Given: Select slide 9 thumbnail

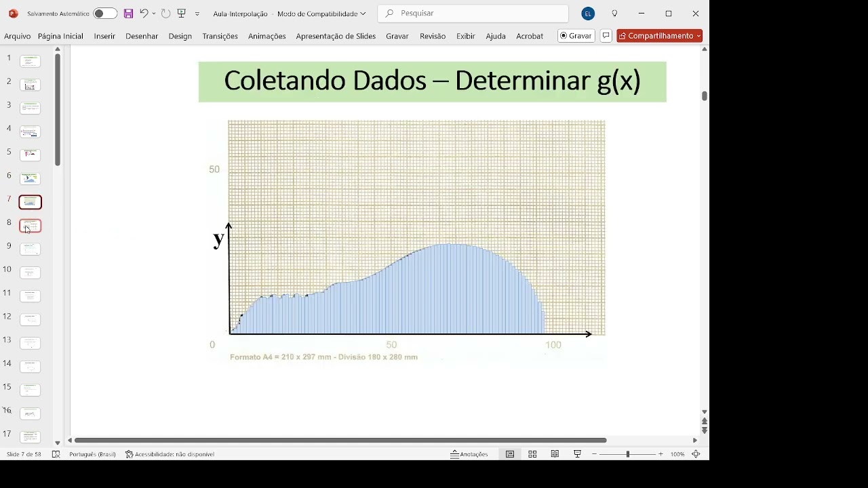Looking at the screenshot, I should [x=30, y=249].
